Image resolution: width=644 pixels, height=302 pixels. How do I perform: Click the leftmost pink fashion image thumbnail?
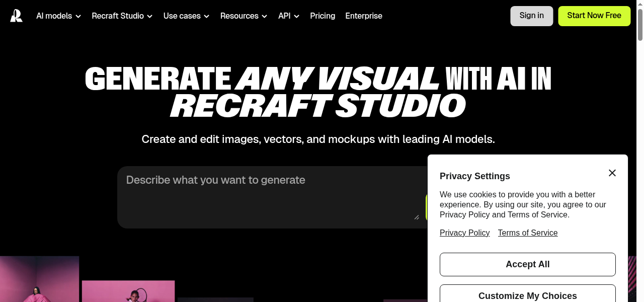(x=39, y=279)
